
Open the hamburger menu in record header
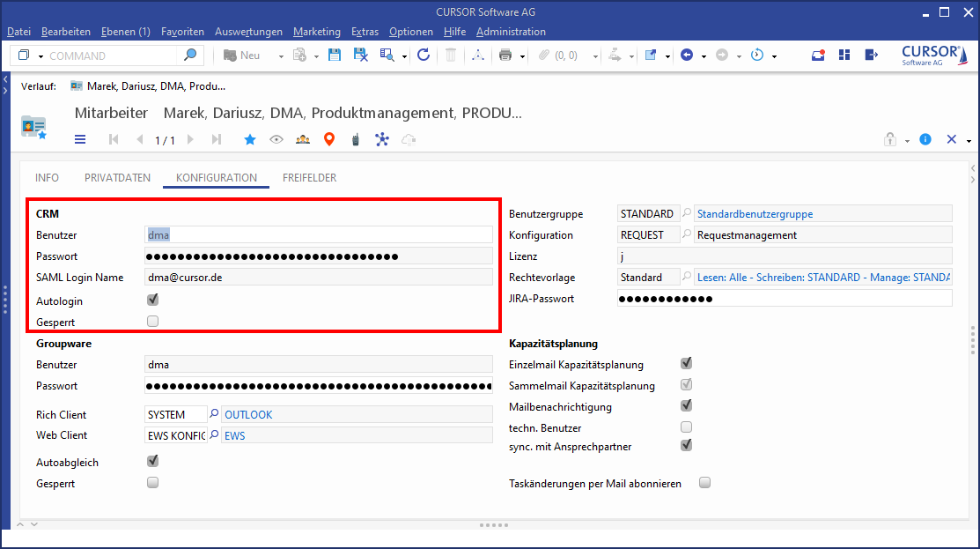[x=80, y=139]
